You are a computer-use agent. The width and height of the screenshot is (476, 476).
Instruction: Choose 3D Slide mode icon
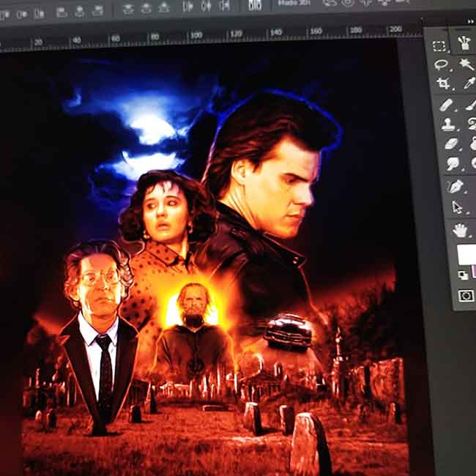click(384, 1)
